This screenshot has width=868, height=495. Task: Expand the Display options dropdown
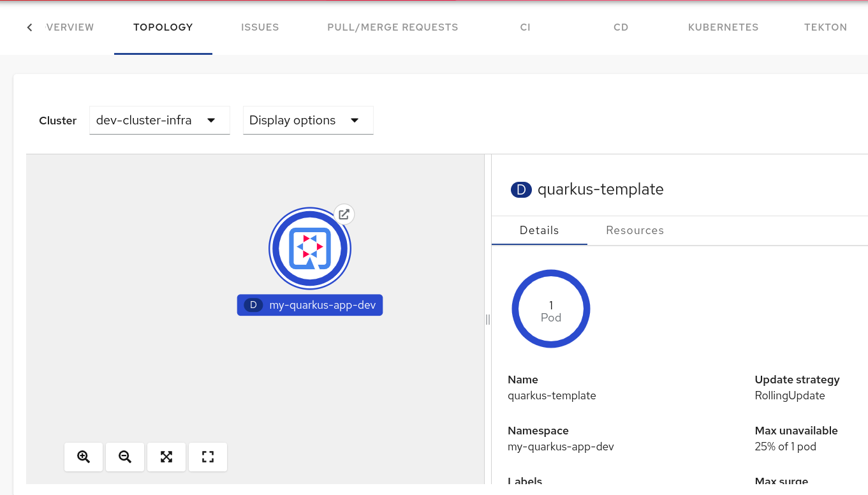[308, 121]
